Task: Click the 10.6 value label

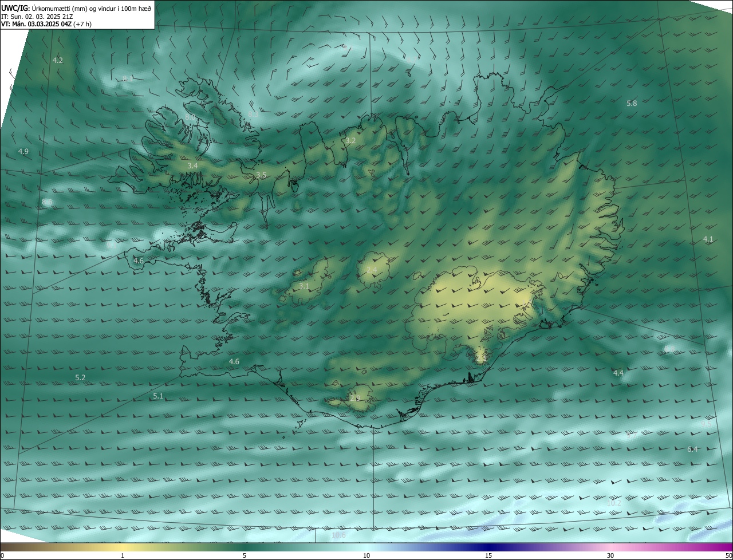Action: click(x=339, y=535)
